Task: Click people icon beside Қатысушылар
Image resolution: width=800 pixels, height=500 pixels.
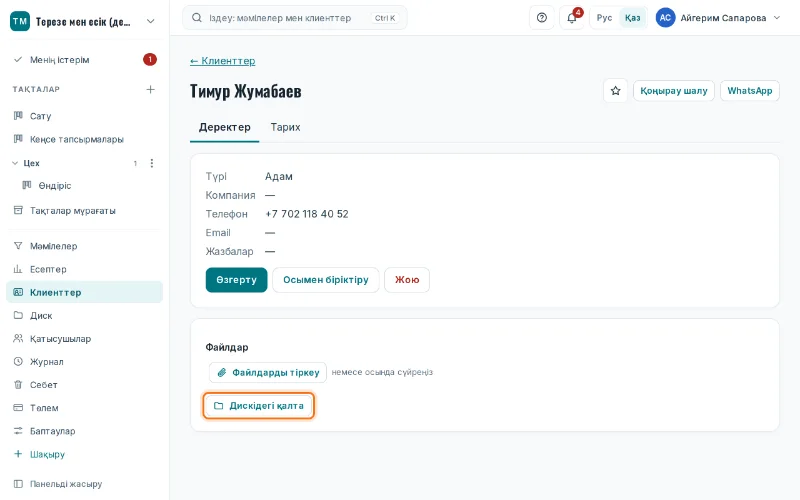Action: (x=18, y=338)
